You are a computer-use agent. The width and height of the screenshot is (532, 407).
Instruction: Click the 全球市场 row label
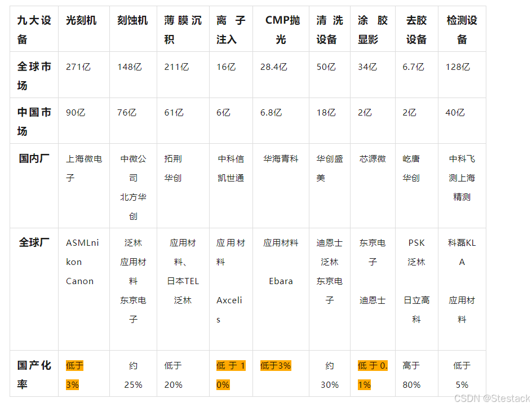pos(34,76)
